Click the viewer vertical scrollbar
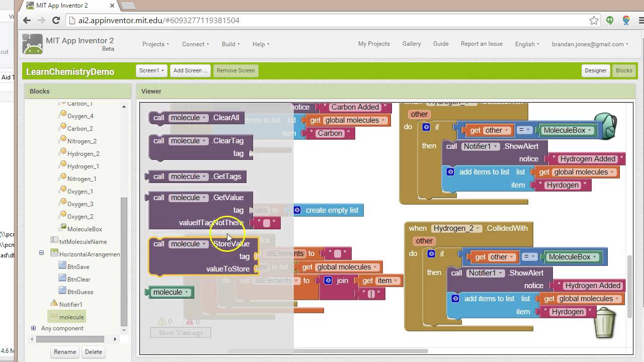This screenshot has width=644, height=362. pos(629,286)
